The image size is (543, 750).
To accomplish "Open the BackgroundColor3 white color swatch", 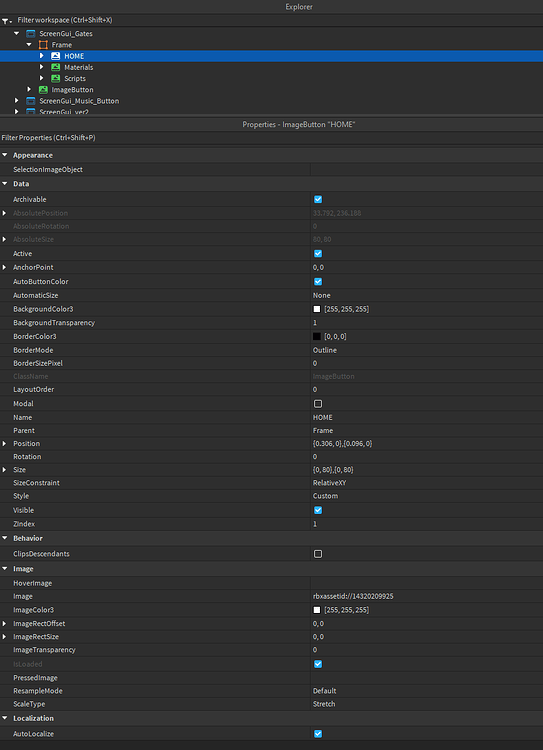I will [317, 309].
